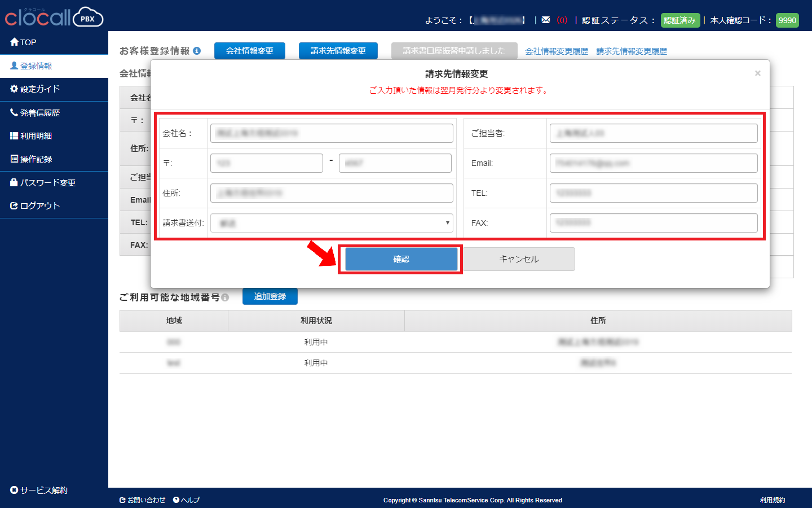Click 会社情報変更 button
The image size is (812, 508).
[x=250, y=51]
